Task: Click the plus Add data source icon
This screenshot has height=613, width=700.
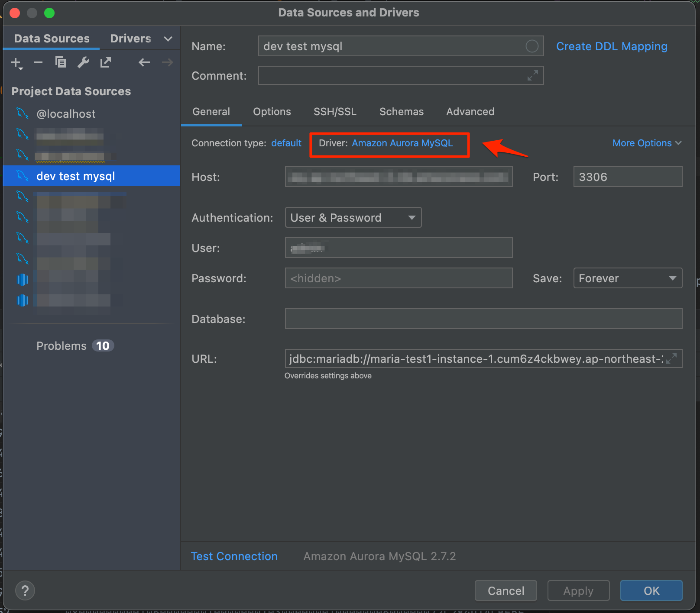Action: click(16, 63)
